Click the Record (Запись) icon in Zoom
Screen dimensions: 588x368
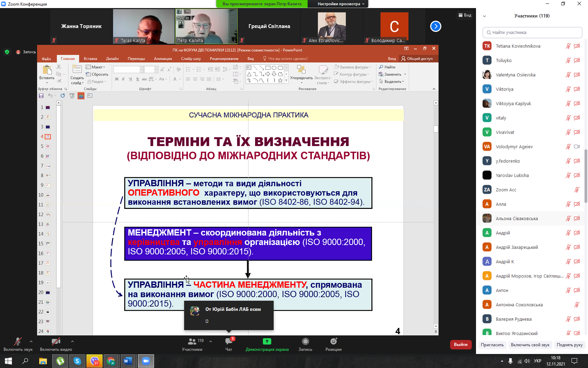click(x=306, y=341)
